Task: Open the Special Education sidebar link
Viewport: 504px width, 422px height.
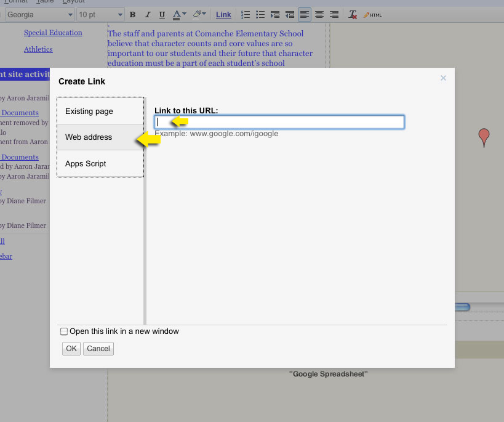Action: point(53,33)
